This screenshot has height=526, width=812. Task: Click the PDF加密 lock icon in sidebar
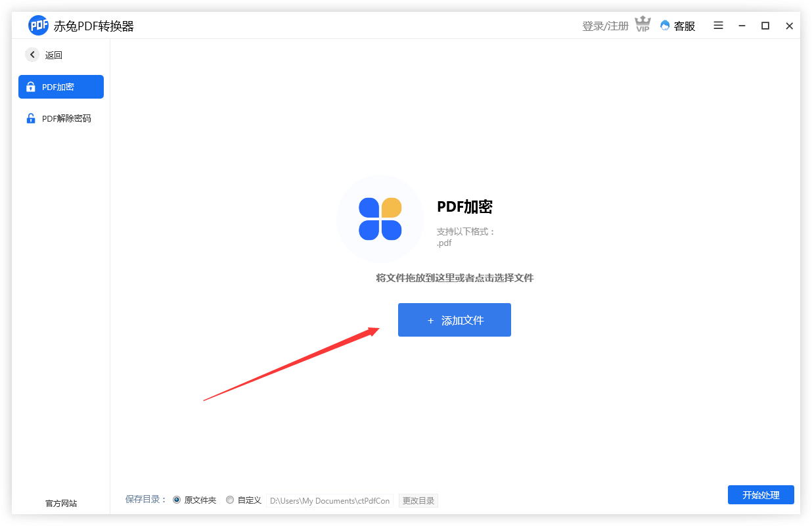point(30,87)
